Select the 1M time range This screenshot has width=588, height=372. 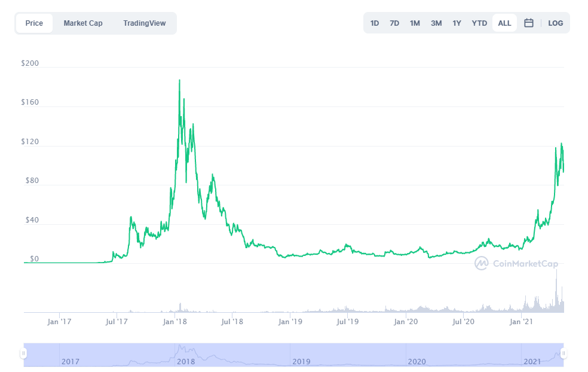(415, 23)
